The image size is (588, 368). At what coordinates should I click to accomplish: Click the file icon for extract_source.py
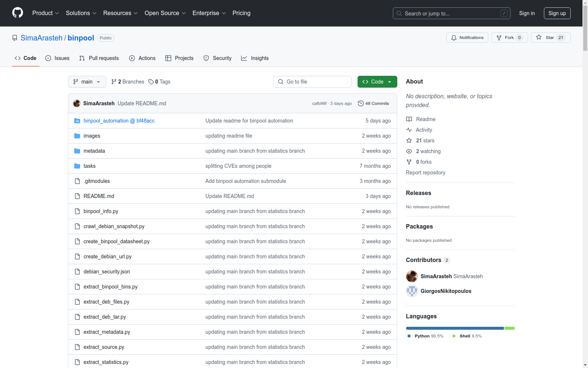[x=77, y=347]
